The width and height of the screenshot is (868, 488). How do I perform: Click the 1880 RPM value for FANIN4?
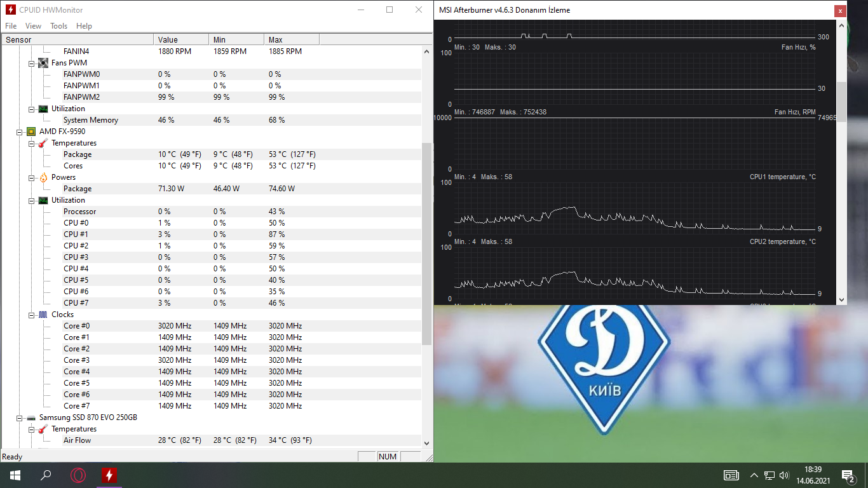pos(175,51)
